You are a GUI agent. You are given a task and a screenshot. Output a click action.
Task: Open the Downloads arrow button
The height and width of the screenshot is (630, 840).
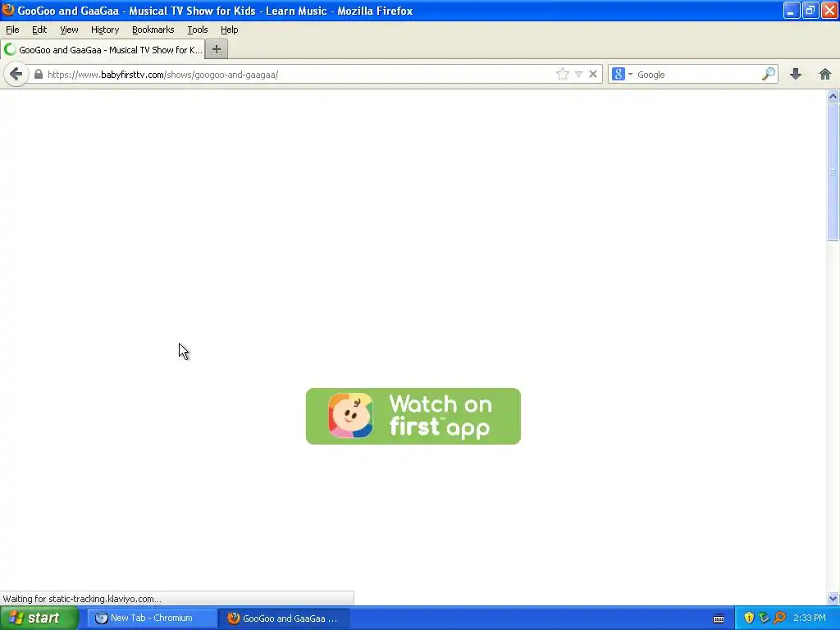point(796,74)
